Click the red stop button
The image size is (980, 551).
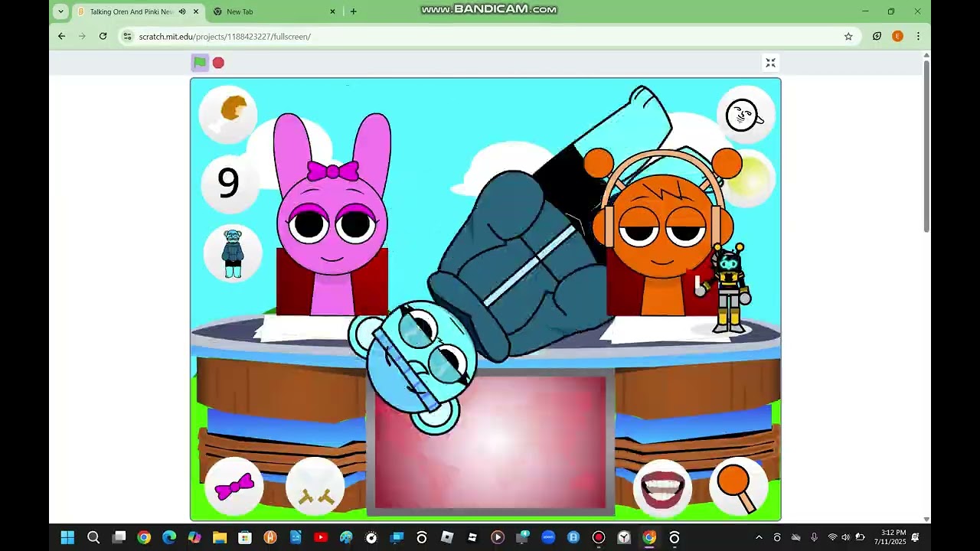click(218, 63)
